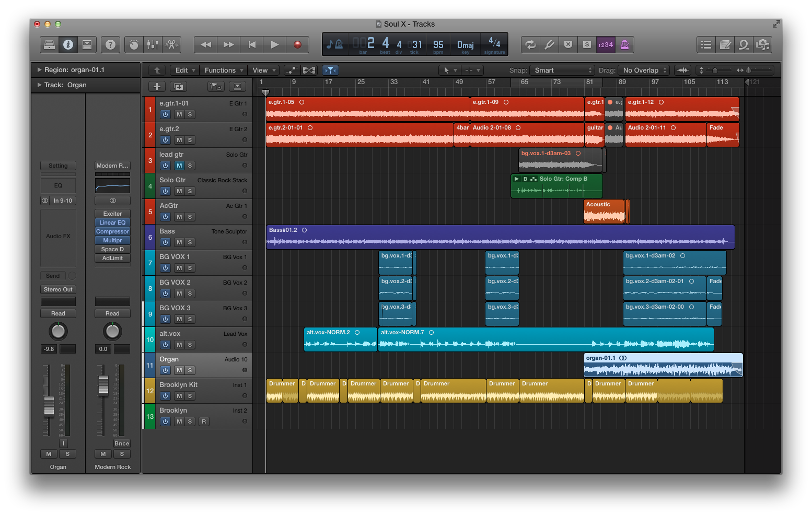
Task: Go to beginning of project
Action: 252,45
